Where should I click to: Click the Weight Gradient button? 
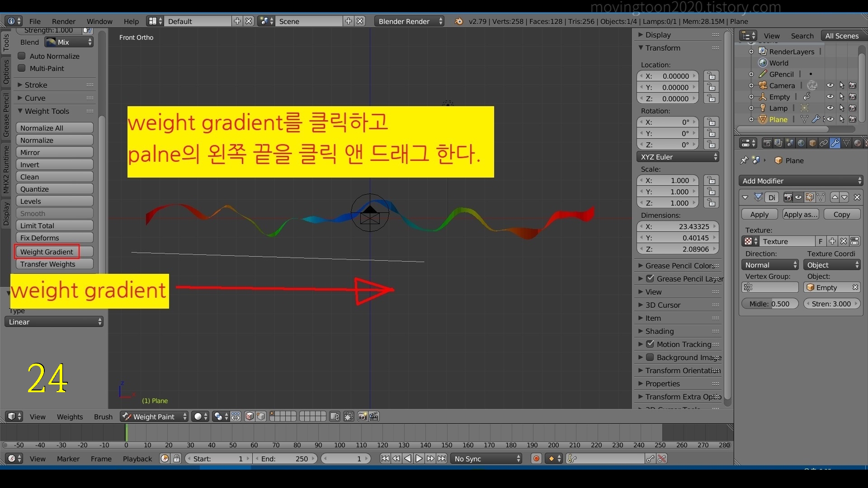pos(54,252)
